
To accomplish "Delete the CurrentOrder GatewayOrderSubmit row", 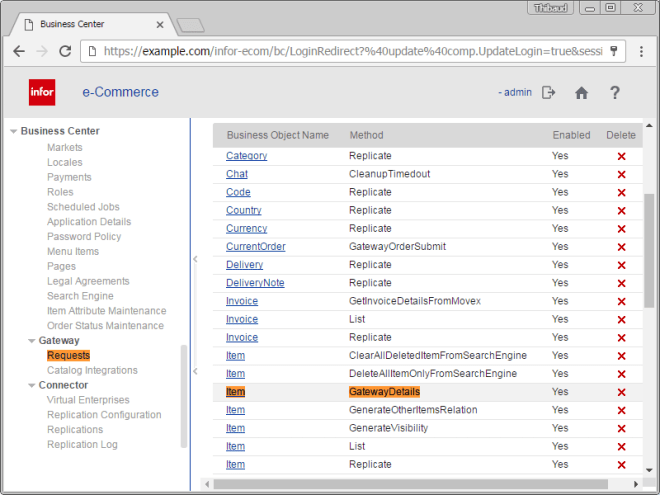I will (x=621, y=247).
